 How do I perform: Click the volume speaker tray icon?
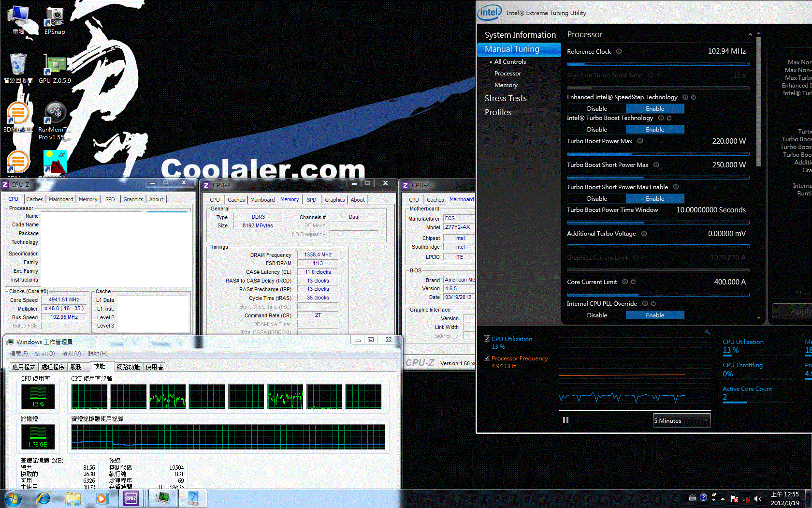coord(757,499)
